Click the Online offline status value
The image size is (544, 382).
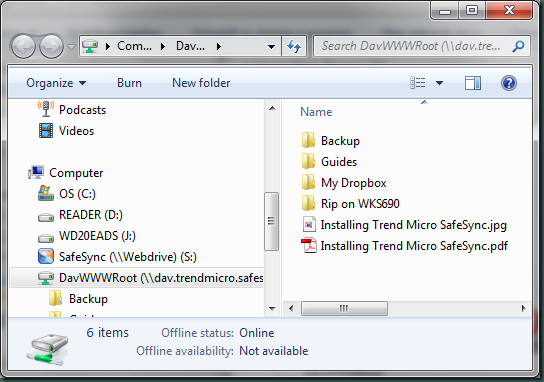coord(257,333)
